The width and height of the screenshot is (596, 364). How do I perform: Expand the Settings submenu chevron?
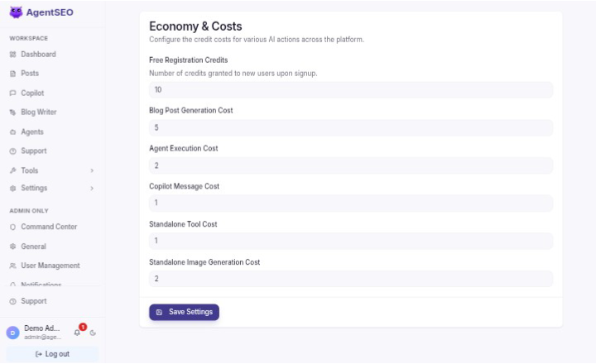[x=92, y=189]
